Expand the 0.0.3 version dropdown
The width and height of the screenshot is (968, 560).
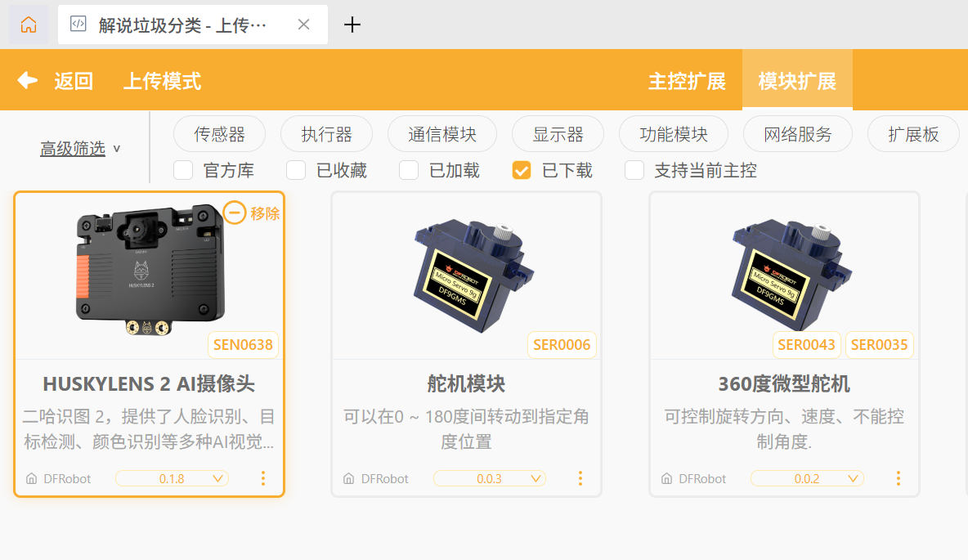(x=490, y=478)
